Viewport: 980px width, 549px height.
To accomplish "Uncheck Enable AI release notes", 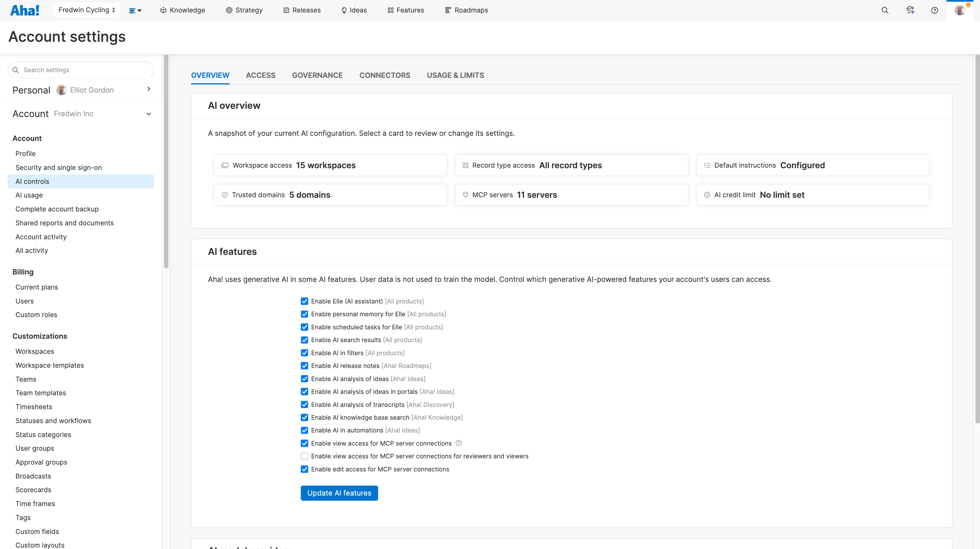I will [304, 366].
